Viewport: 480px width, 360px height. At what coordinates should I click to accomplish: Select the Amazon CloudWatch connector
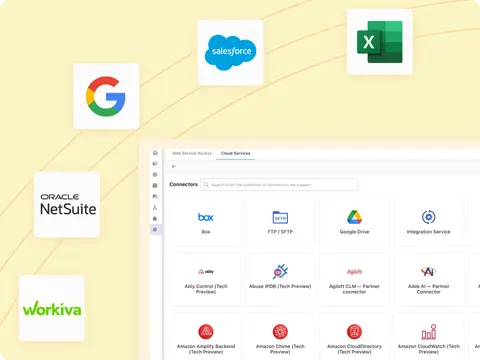click(x=429, y=337)
